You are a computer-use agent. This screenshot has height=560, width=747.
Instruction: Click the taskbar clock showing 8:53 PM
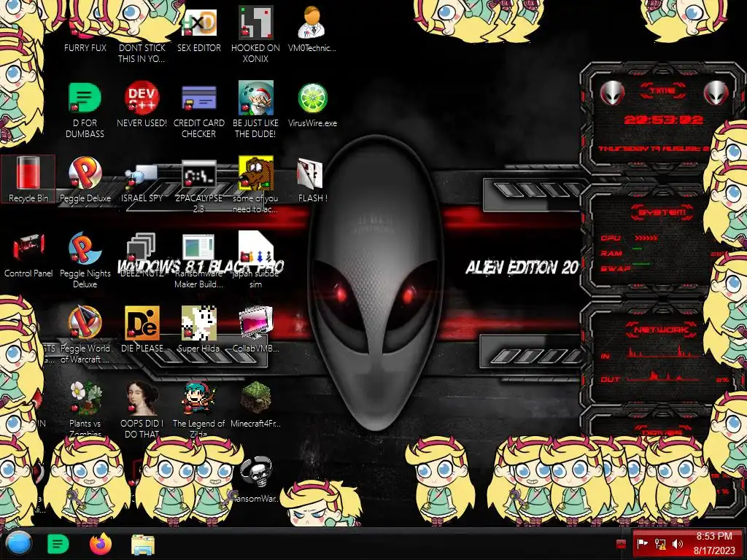coord(714,543)
